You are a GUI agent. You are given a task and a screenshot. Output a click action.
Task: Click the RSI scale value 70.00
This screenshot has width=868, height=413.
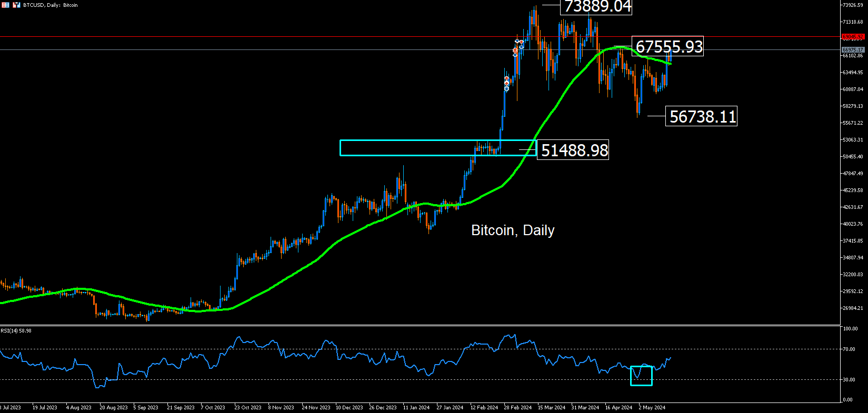pyautogui.click(x=849, y=349)
